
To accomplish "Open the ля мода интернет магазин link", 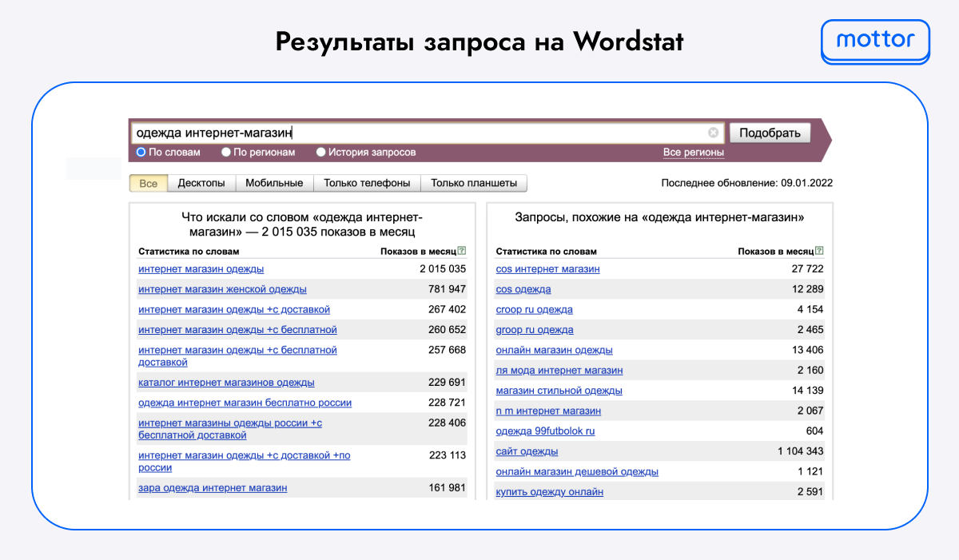I will (559, 371).
